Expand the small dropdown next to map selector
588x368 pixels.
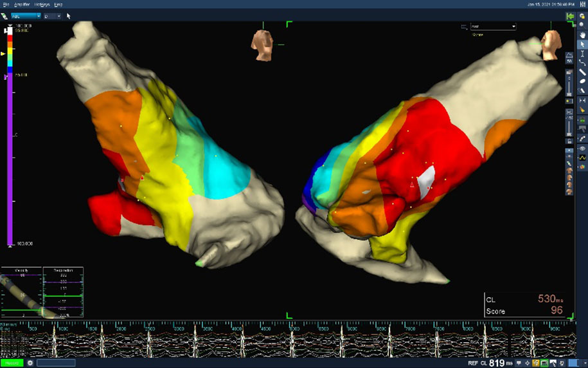coord(51,15)
